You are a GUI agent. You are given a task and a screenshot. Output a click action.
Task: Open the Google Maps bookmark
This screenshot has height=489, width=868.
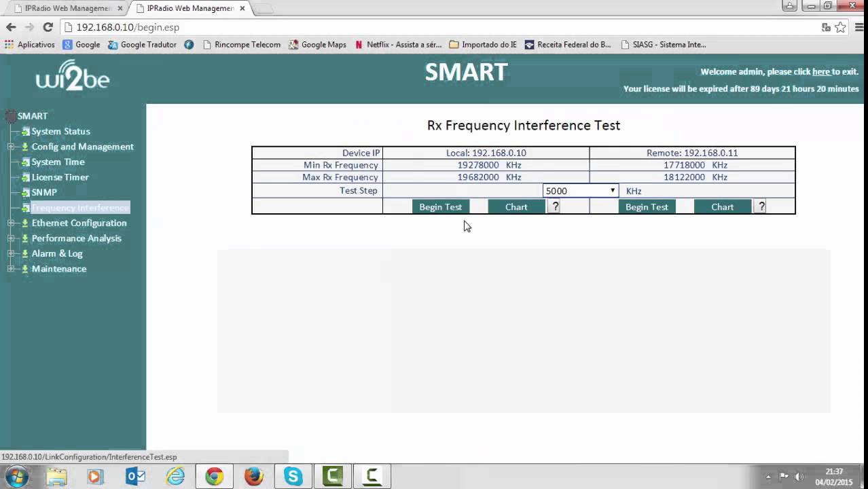pos(317,45)
